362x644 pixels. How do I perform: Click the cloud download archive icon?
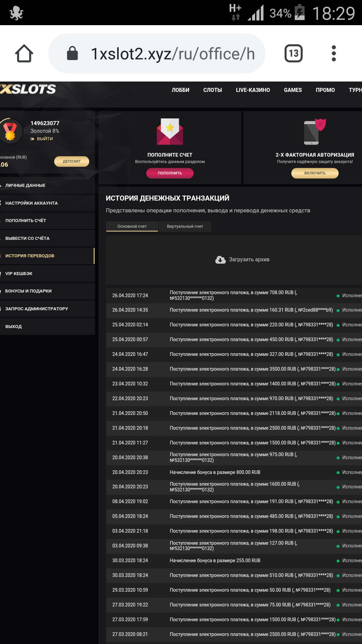[x=220, y=260]
